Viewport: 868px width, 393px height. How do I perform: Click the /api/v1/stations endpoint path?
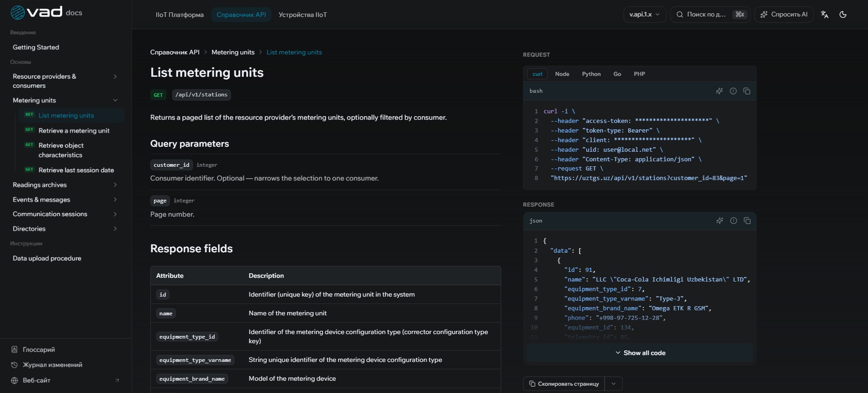click(201, 95)
